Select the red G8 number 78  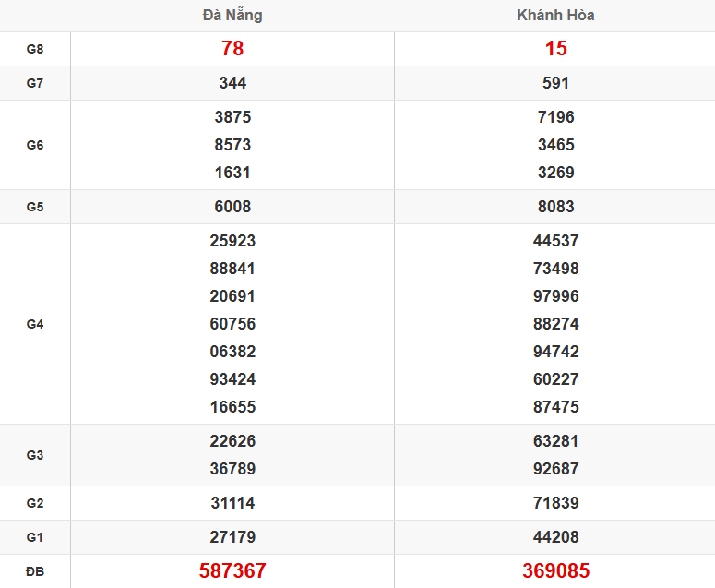232,49
